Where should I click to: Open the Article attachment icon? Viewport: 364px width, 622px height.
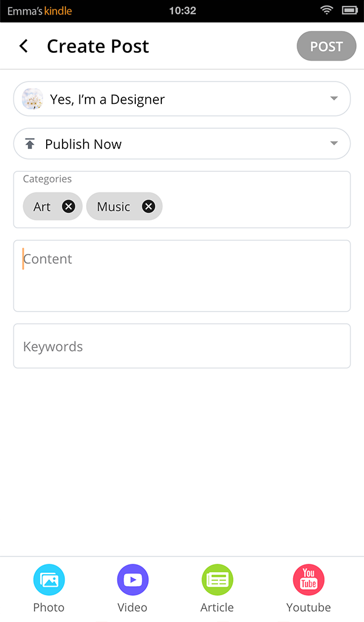217,579
